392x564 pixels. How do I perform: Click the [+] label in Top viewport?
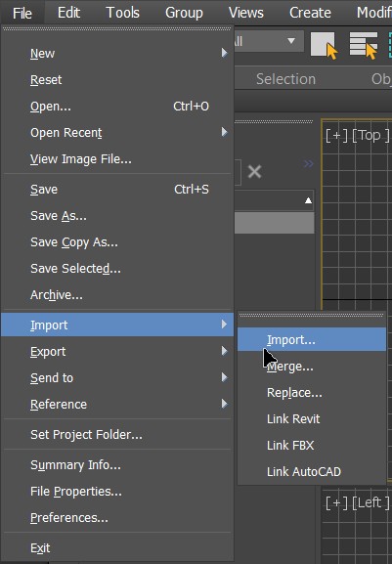point(336,136)
